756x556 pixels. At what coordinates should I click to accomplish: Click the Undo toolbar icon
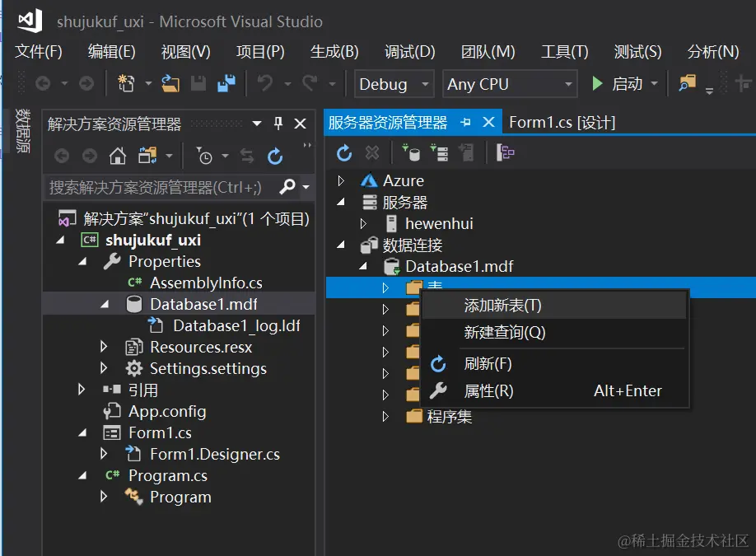point(264,83)
